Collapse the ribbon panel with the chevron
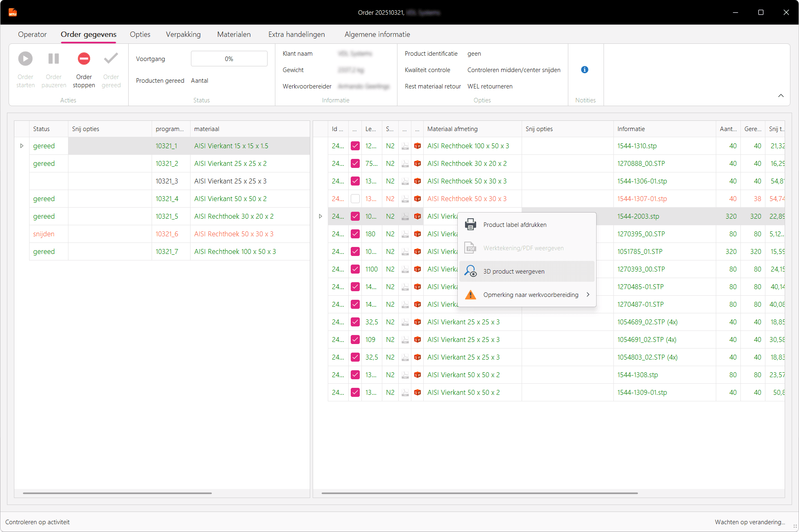This screenshot has width=799, height=532. coord(781,95)
